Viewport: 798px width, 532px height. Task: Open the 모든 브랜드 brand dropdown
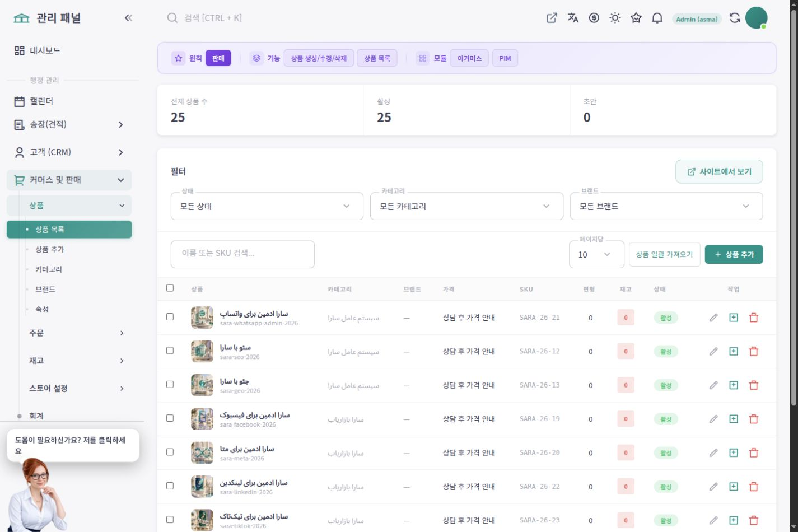[x=666, y=206]
